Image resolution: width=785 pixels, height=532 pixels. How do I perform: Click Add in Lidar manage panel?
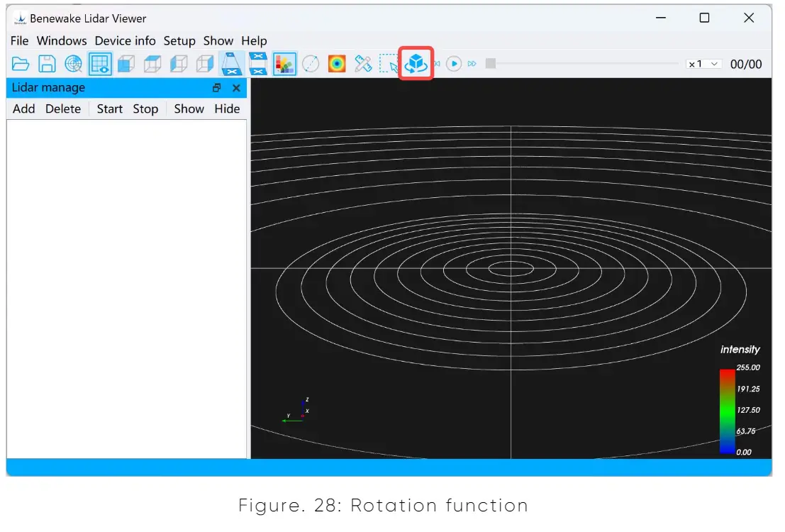(x=23, y=109)
